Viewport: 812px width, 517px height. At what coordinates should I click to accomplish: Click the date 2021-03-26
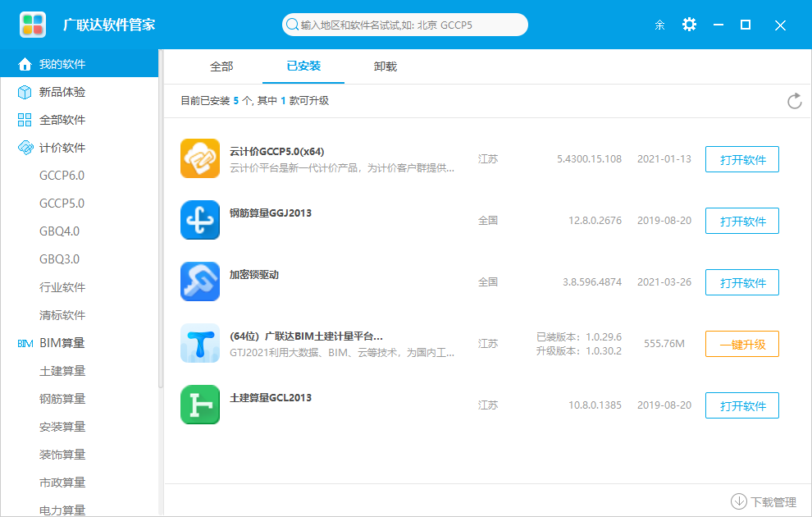[664, 282]
